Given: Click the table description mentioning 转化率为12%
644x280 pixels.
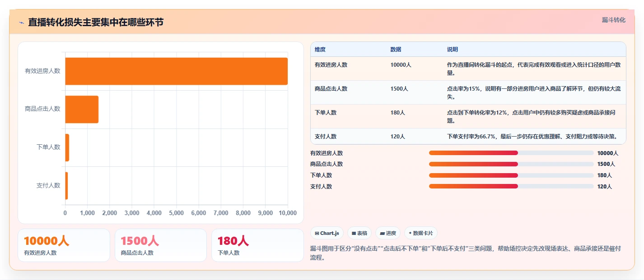Looking at the screenshot, I should point(531,117).
